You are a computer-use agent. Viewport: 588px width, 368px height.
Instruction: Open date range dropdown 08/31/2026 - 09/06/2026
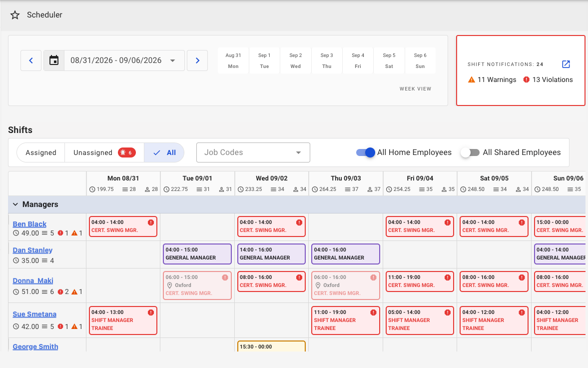point(124,60)
